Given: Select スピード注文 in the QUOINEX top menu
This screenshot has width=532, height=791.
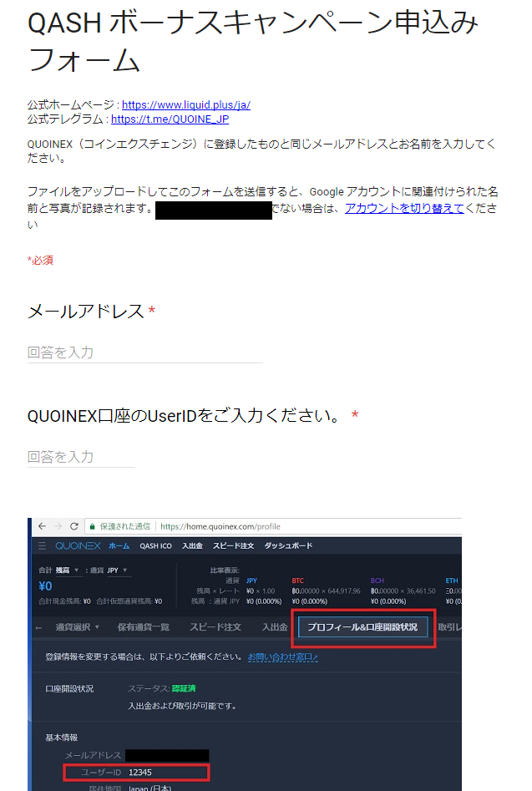Looking at the screenshot, I should (233, 545).
